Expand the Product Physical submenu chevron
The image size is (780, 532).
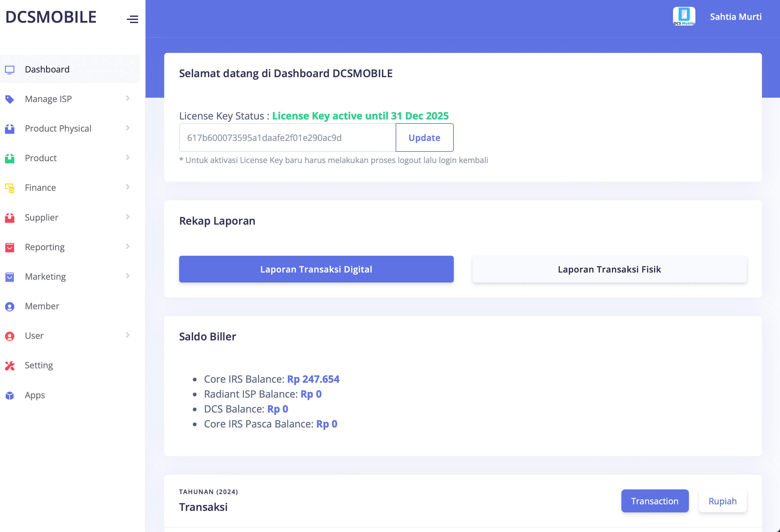128,128
